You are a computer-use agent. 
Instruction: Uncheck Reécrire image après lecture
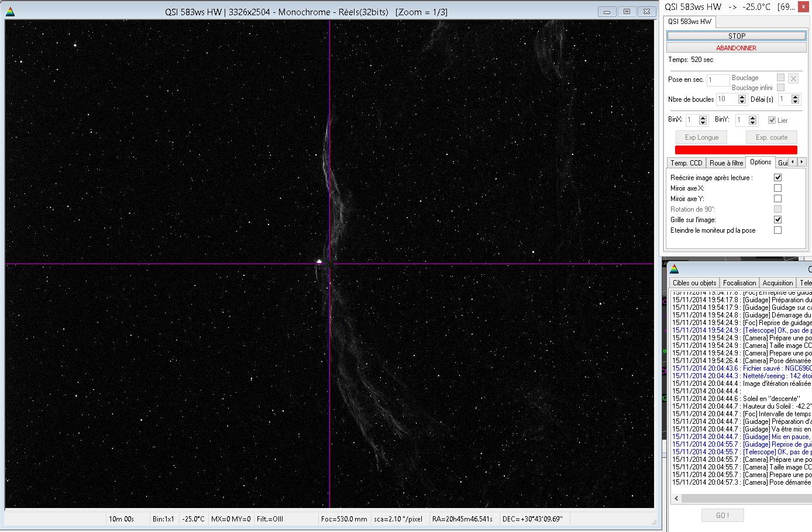click(x=777, y=178)
